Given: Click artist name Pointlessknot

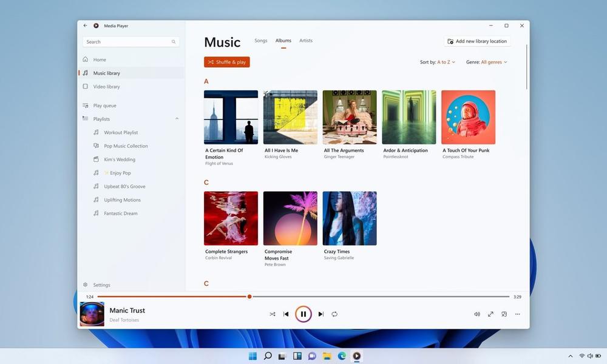Looking at the screenshot, I should point(396,157).
